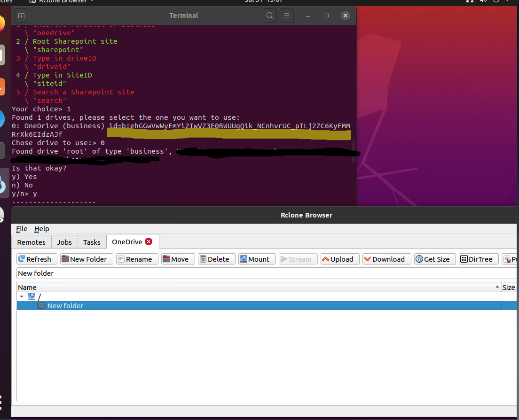
Task: Click the Delete toolbar button
Action: pyautogui.click(x=216, y=259)
